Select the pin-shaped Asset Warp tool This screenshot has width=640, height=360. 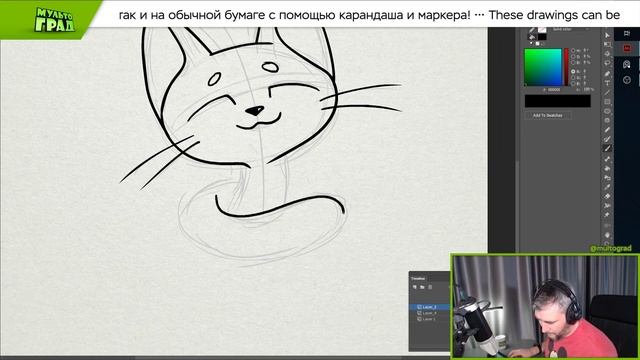click(607, 215)
